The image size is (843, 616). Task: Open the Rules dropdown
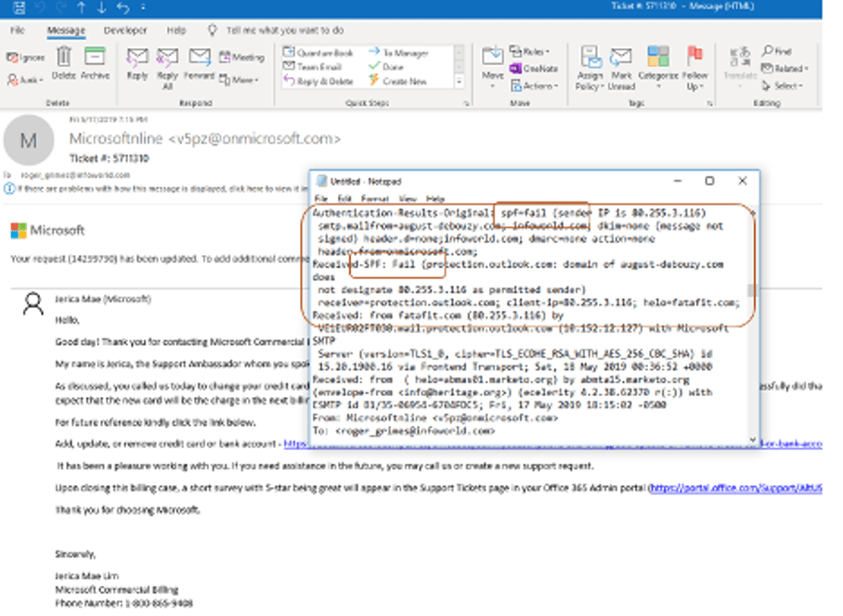coord(529,52)
